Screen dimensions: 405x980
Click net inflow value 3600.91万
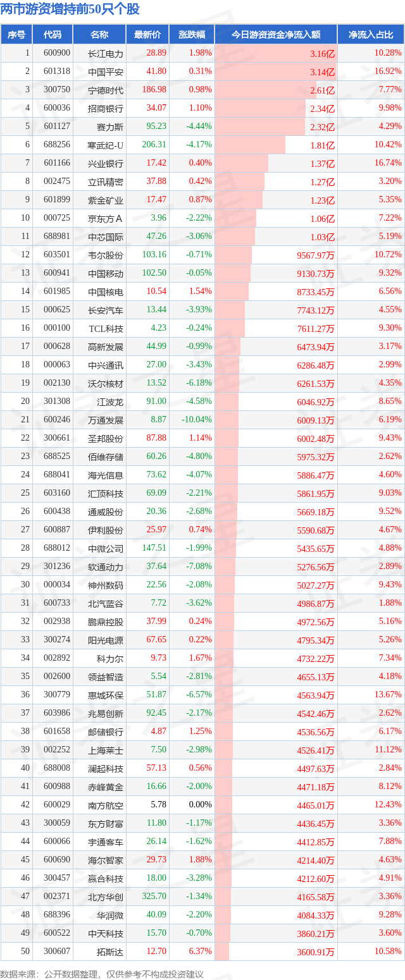pyautogui.click(x=316, y=952)
